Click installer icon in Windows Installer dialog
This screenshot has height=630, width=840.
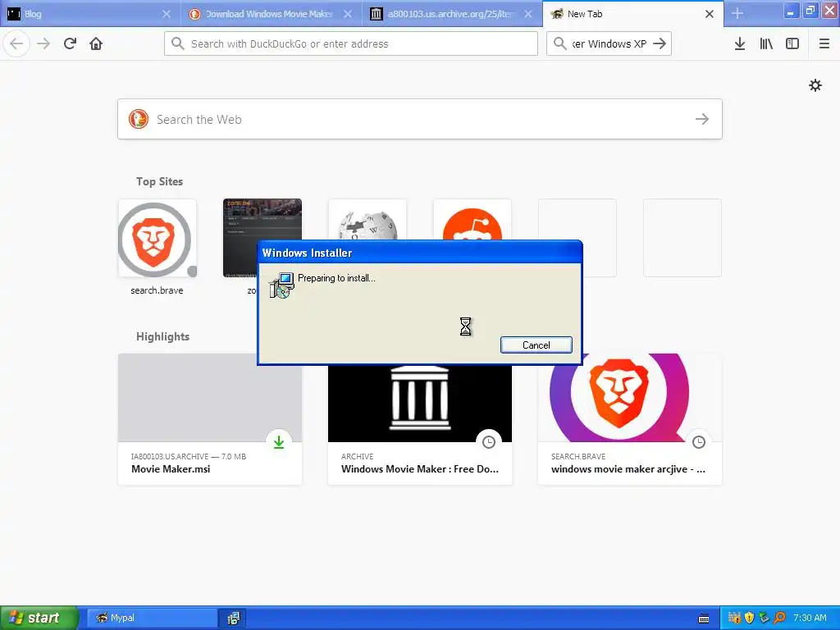click(282, 285)
